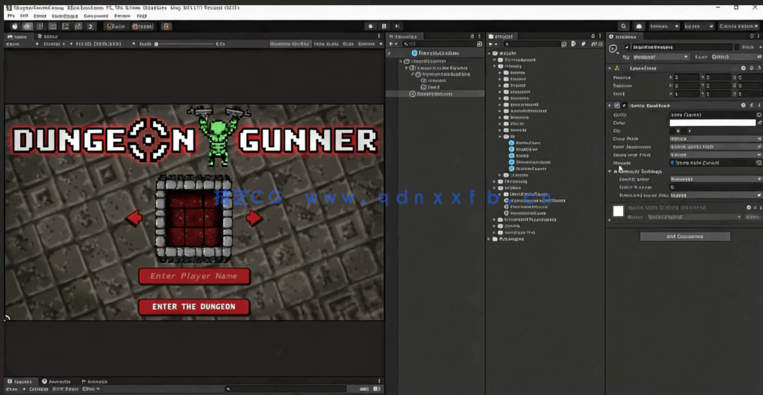Open the Hierarchy create (+) dropdown
Viewport: 763px width, 395px height.
pos(392,44)
